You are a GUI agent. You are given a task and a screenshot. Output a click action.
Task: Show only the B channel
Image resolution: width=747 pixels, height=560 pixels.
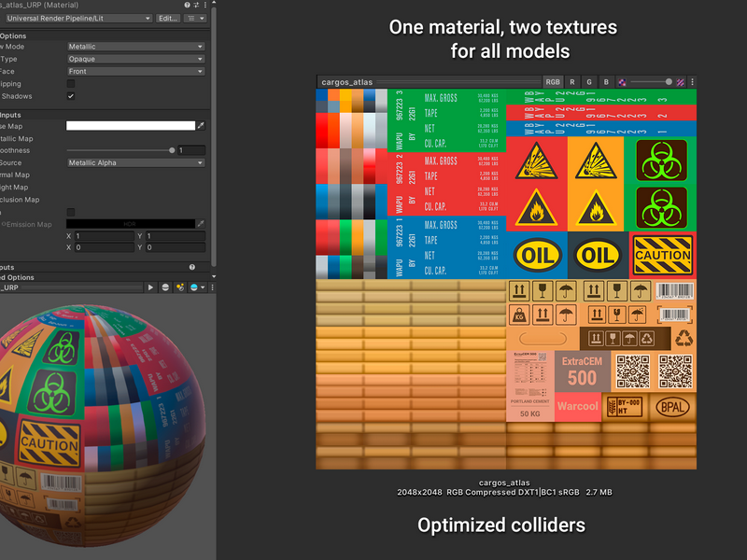[606, 82]
